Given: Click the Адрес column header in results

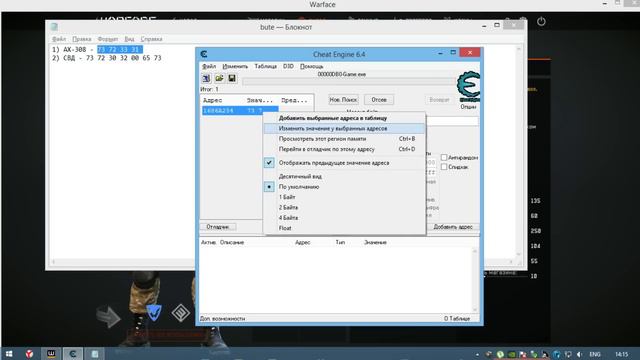Looking at the screenshot, I should pos(213,100).
